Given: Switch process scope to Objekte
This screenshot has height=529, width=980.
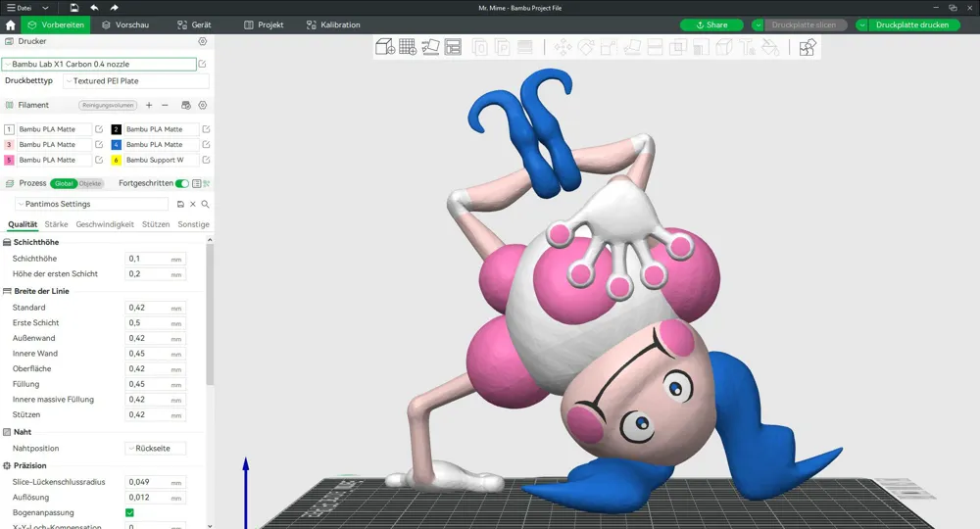Looking at the screenshot, I should [90, 183].
